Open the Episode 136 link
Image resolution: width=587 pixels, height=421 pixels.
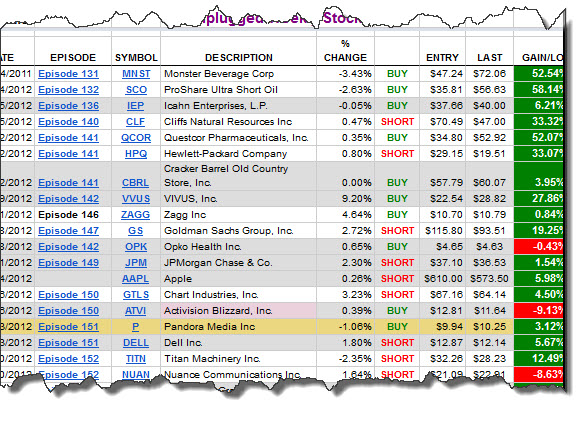pyautogui.click(x=69, y=106)
